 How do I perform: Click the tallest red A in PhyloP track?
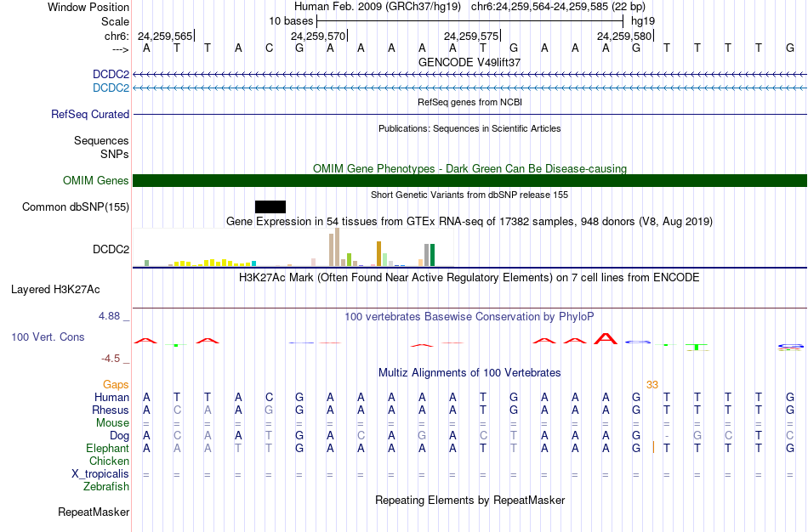(606, 338)
